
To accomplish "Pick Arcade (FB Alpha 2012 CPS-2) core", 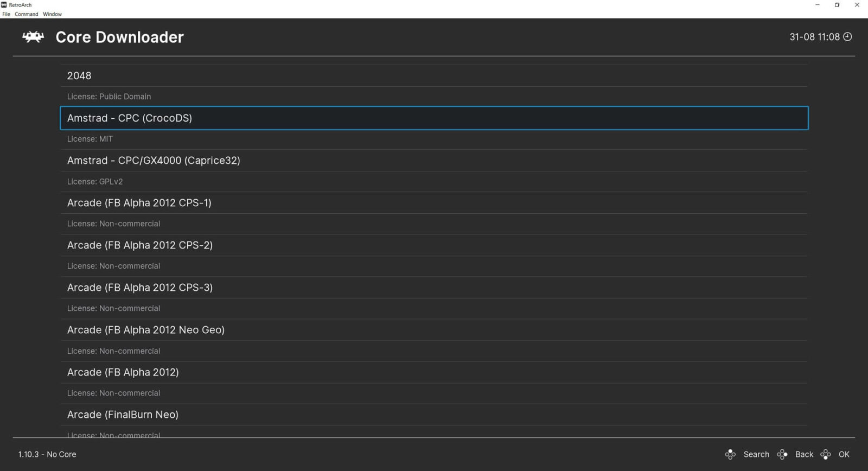I will [x=139, y=245].
